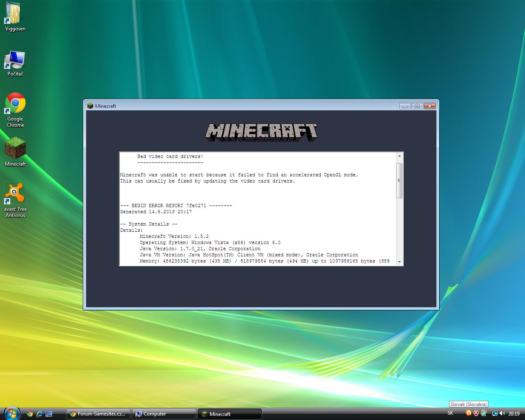
Task: Switch to the Computer taskbar window
Action: (x=164, y=414)
